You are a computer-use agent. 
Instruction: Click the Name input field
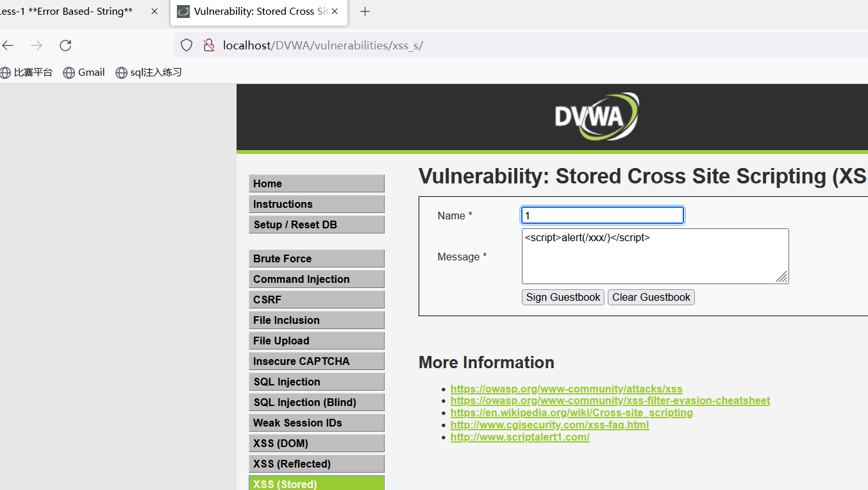[x=603, y=215]
